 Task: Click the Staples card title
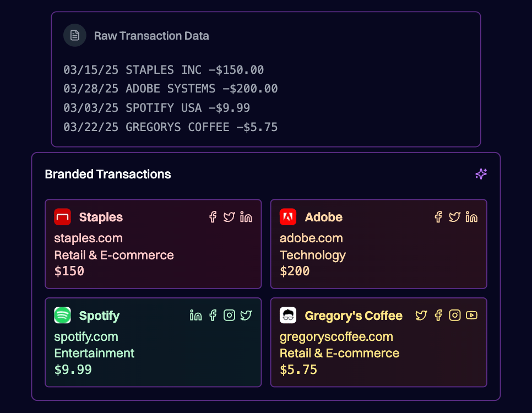coord(101,217)
